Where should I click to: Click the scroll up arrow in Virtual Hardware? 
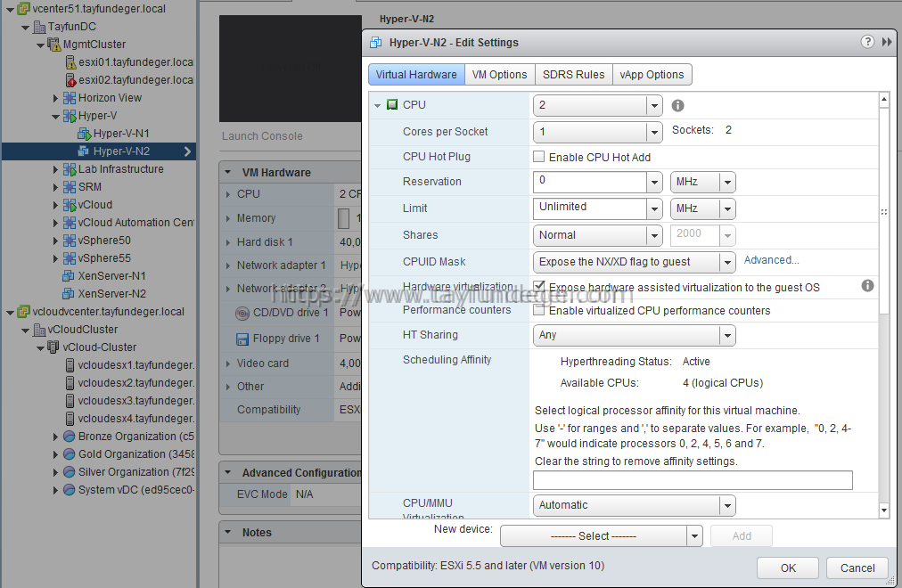tap(884, 100)
